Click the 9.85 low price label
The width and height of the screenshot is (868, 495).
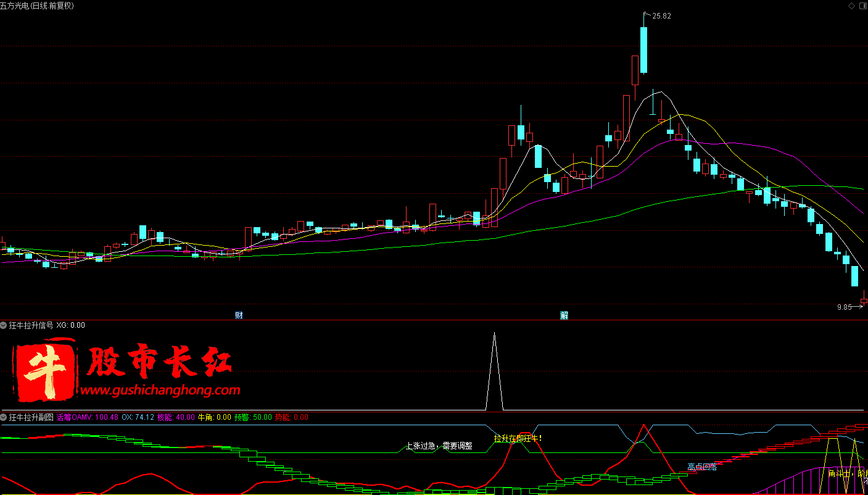[844, 307]
